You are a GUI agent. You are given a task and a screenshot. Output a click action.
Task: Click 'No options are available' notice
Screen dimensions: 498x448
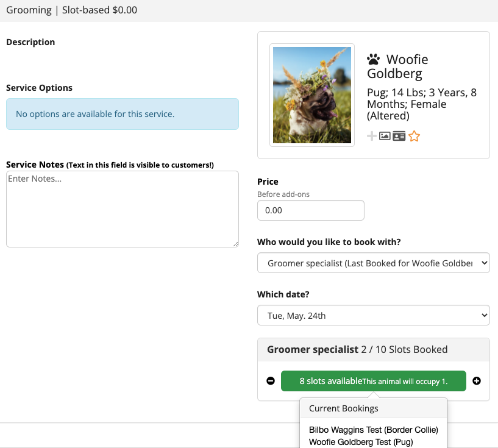pyautogui.click(x=123, y=114)
